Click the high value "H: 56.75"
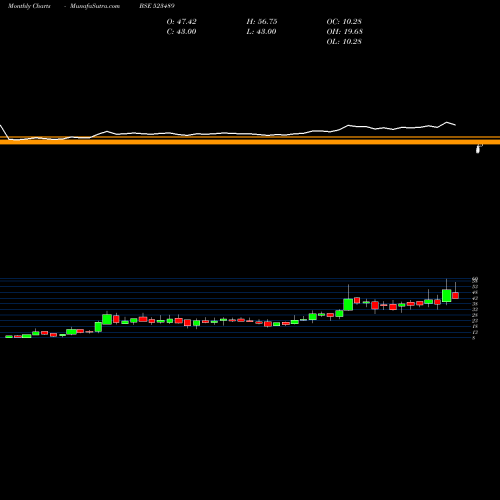500x500 pixels. (x=262, y=22)
